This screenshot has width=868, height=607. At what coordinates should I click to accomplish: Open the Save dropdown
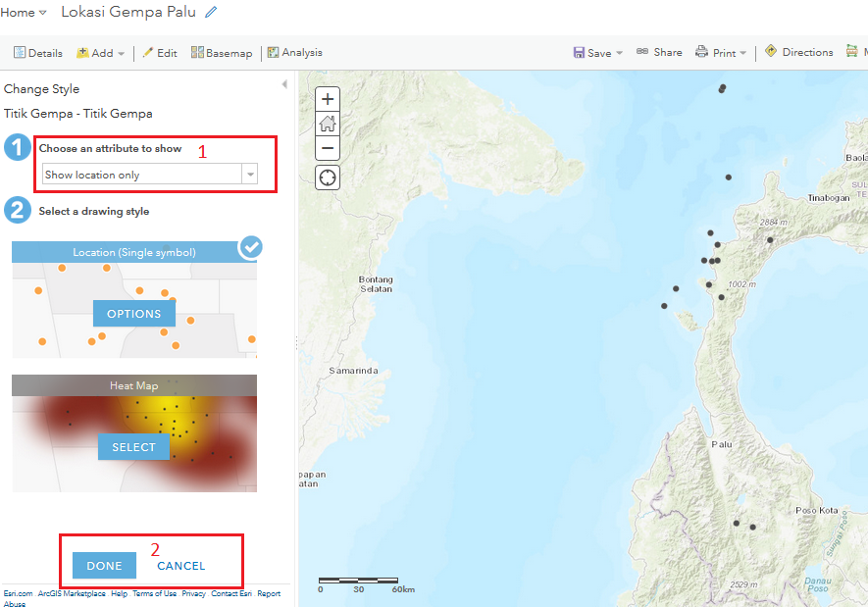(598, 53)
